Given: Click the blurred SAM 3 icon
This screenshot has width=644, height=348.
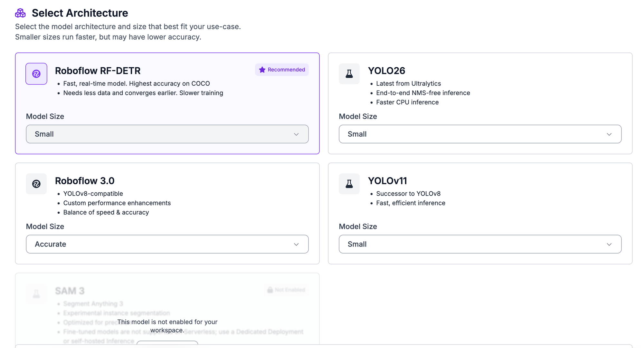Looking at the screenshot, I should click(x=36, y=294).
